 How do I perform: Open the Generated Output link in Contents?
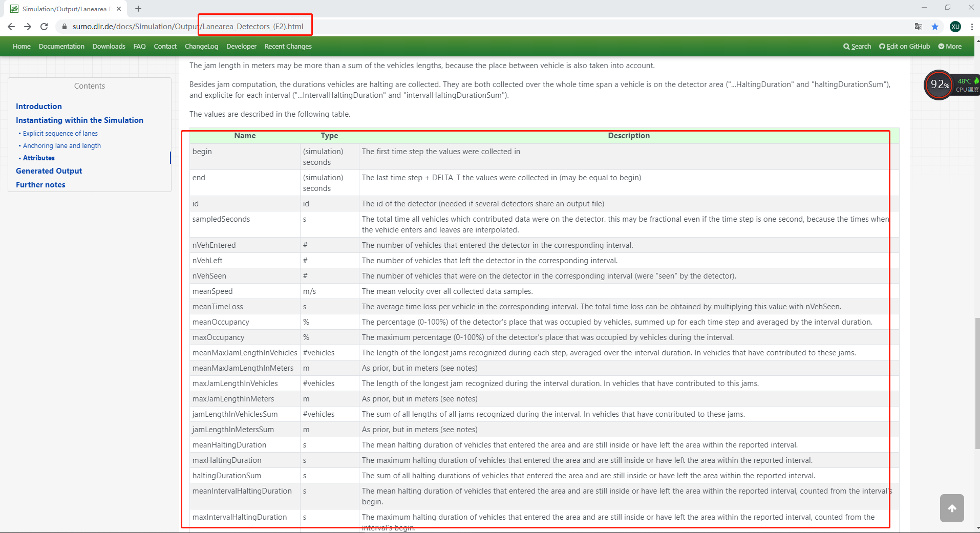coord(49,170)
